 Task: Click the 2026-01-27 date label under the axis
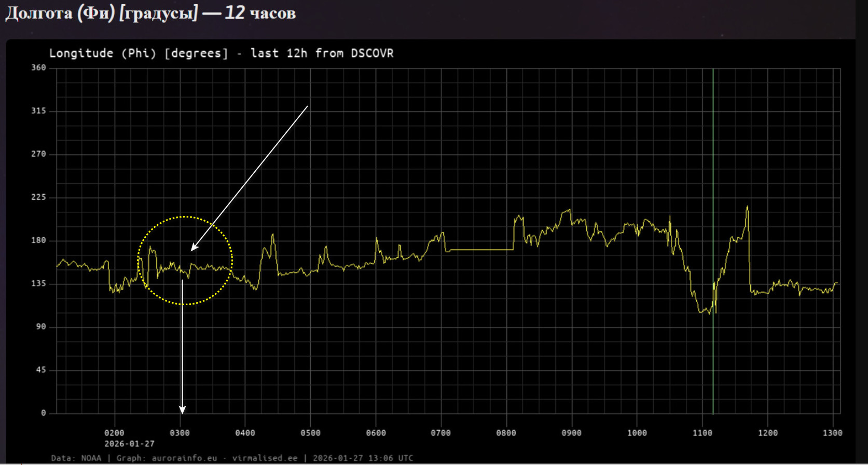pos(129,444)
